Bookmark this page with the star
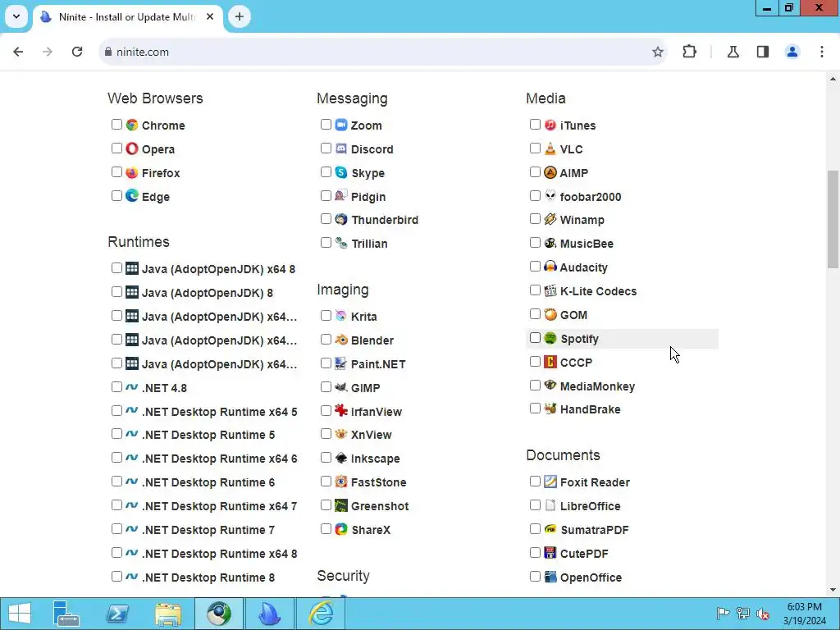Image resolution: width=840 pixels, height=630 pixels. coord(658,52)
